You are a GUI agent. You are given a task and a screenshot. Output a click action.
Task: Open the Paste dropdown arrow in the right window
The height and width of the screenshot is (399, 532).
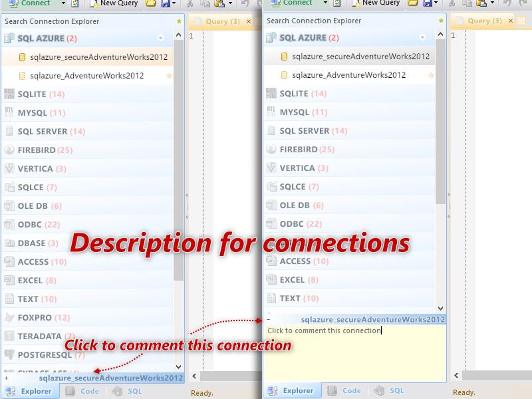[x=492, y=3]
